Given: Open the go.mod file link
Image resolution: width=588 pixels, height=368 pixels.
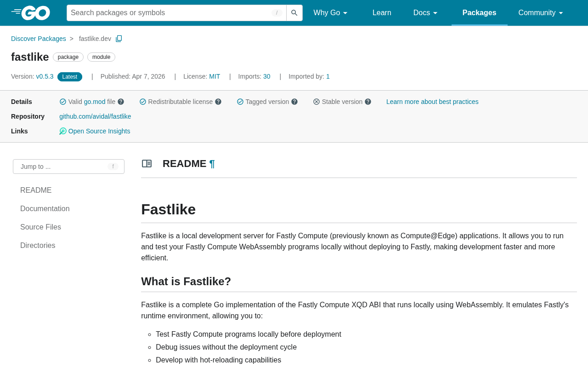Looking at the screenshot, I should tap(95, 102).
